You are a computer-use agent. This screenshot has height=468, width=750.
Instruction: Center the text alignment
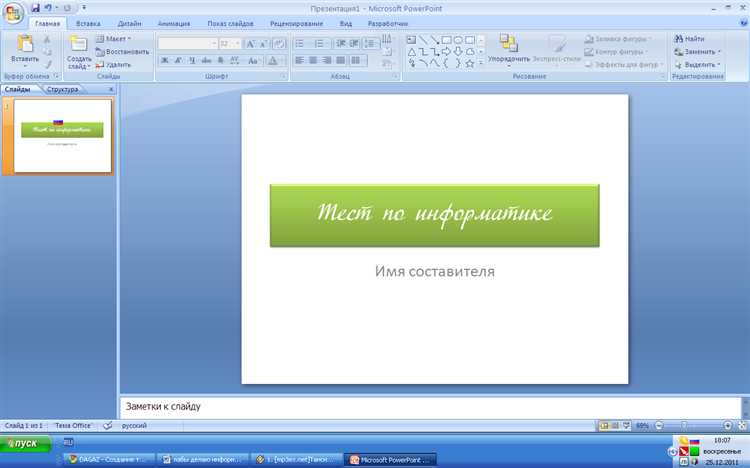coord(313,60)
